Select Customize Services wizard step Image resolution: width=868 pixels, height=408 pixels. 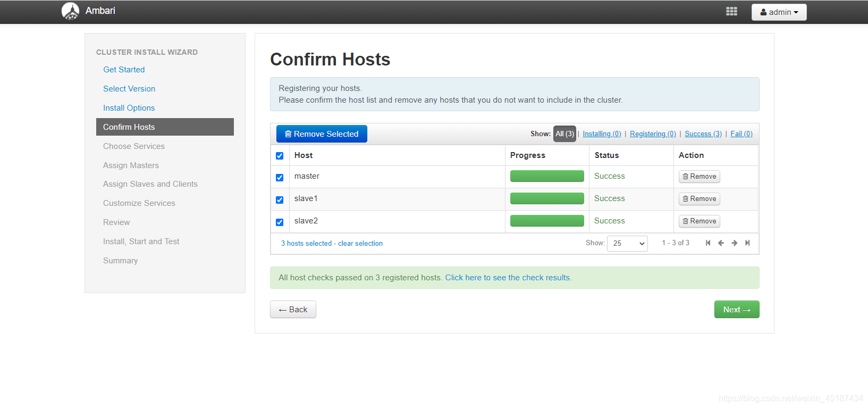(139, 203)
